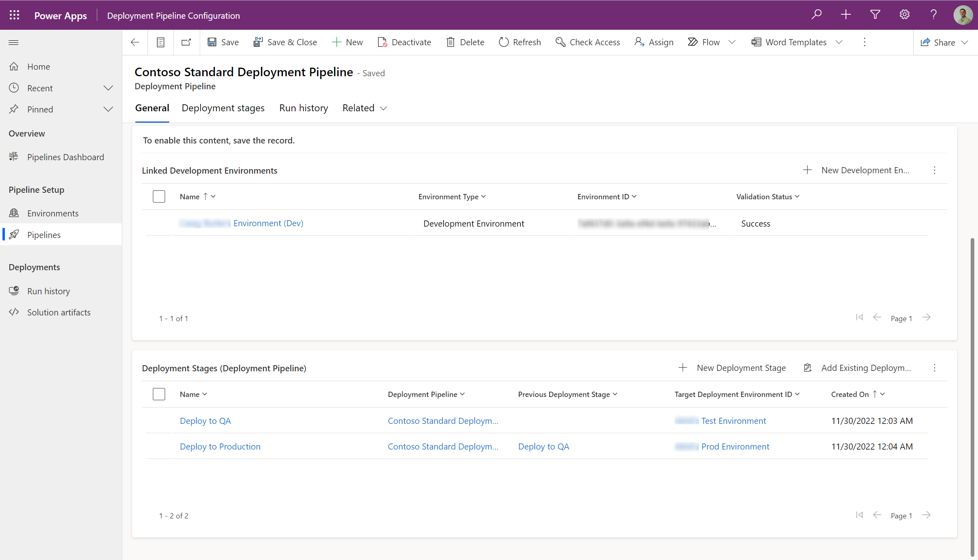Click New in the command bar
This screenshot has height=560, width=978.
point(347,42)
